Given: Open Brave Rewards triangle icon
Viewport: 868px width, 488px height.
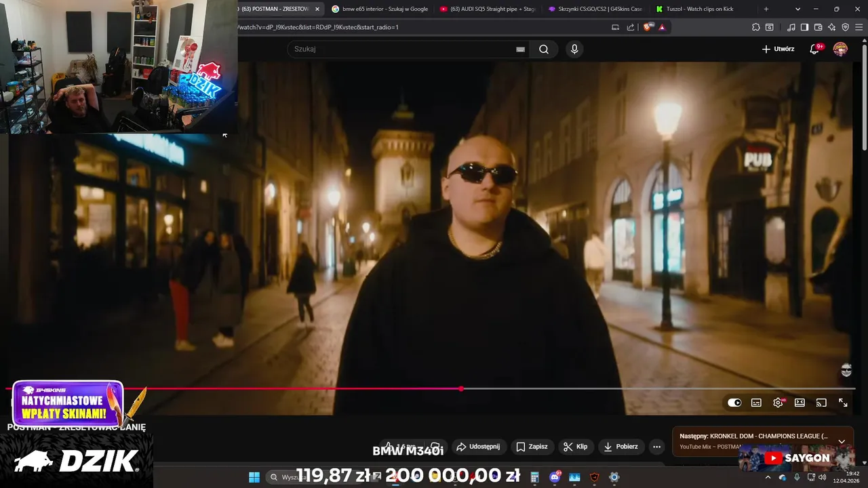Looking at the screenshot, I should (662, 27).
